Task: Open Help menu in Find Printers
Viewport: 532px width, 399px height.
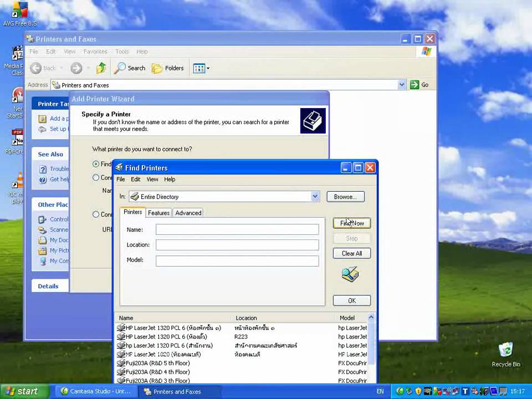Action: coord(170,179)
